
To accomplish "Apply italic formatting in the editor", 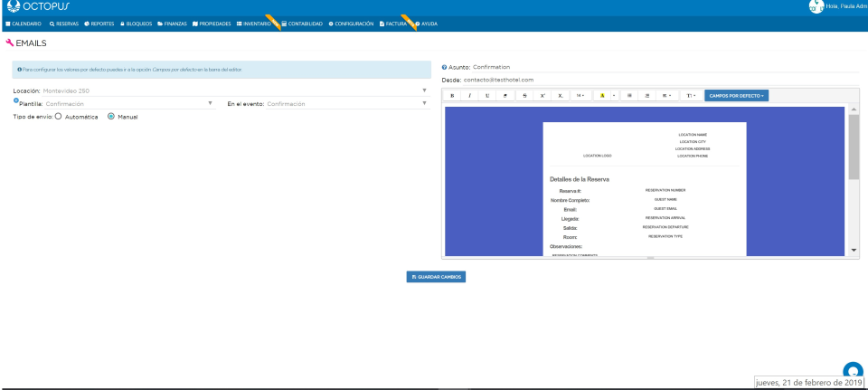I will (469, 95).
